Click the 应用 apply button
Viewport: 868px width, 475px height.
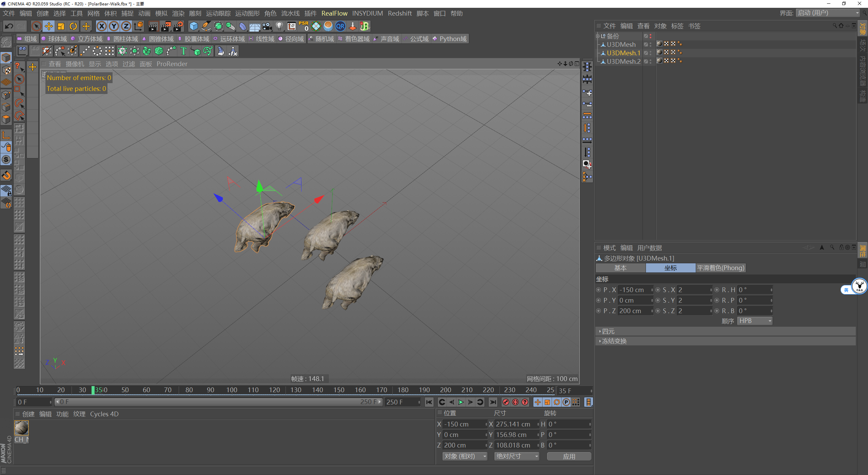[569, 456]
